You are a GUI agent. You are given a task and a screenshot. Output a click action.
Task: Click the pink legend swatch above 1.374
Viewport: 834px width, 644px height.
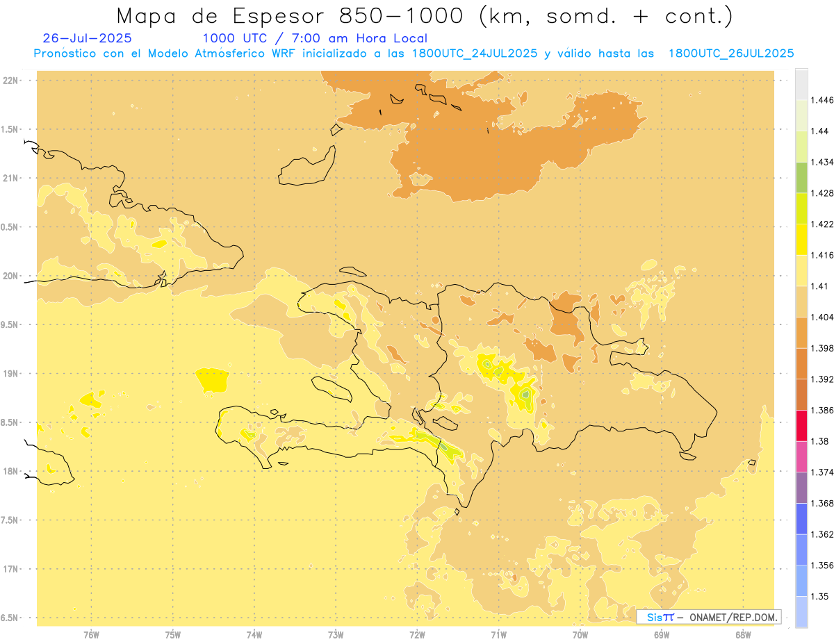(801, 456)
